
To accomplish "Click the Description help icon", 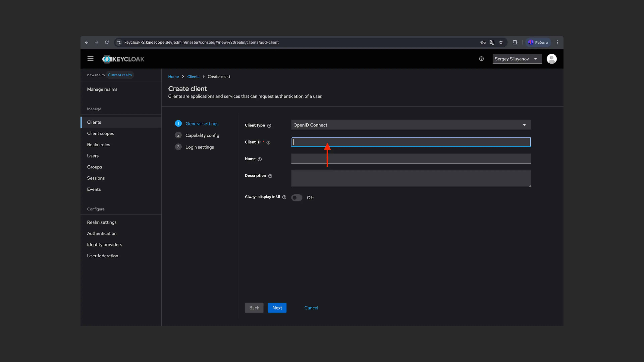I will [270, 176].
